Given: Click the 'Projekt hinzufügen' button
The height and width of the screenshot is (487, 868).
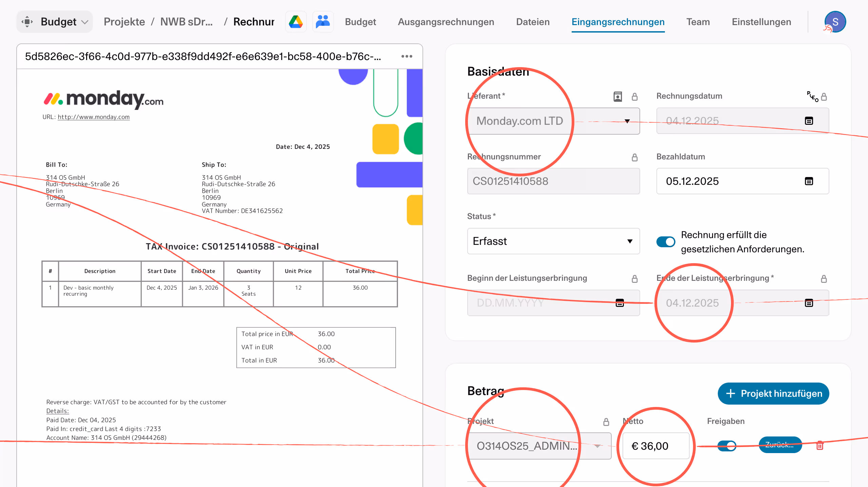Looking at the screenshot, I should (x=773, y=393).
